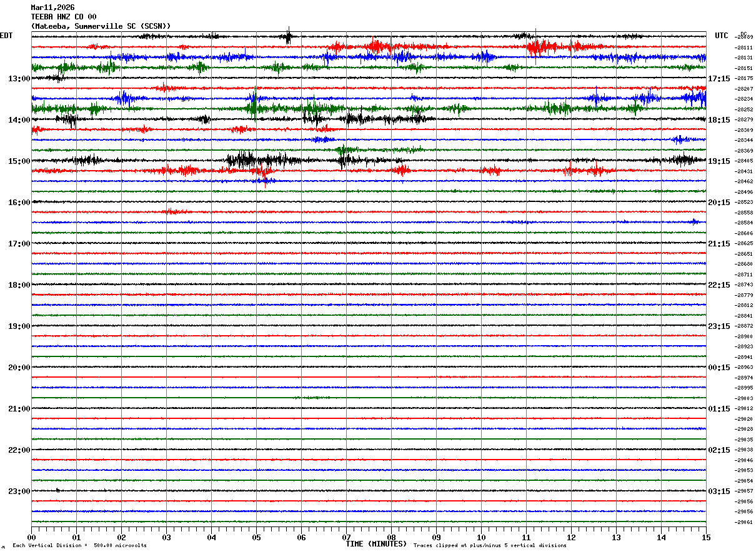Click the DC offset value '-29038'
756x554 pixels.
pos(744,450)
